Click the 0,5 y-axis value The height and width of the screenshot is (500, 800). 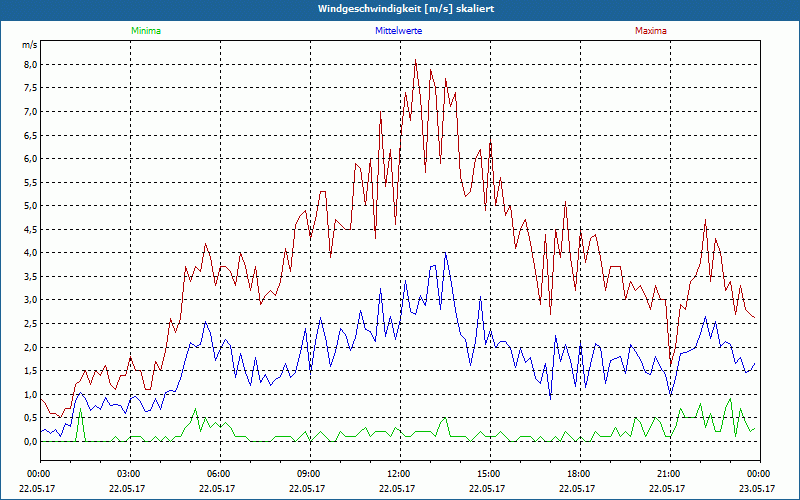31,418
